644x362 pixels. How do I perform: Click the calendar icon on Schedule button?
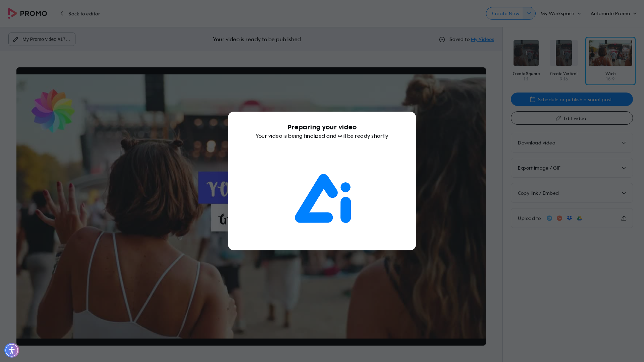point(533,99)
